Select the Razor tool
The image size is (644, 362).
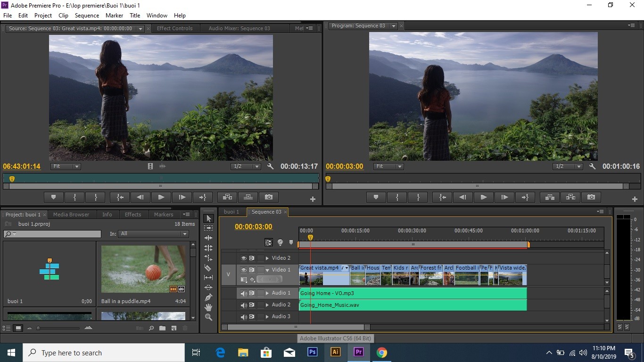coord(208,268)
